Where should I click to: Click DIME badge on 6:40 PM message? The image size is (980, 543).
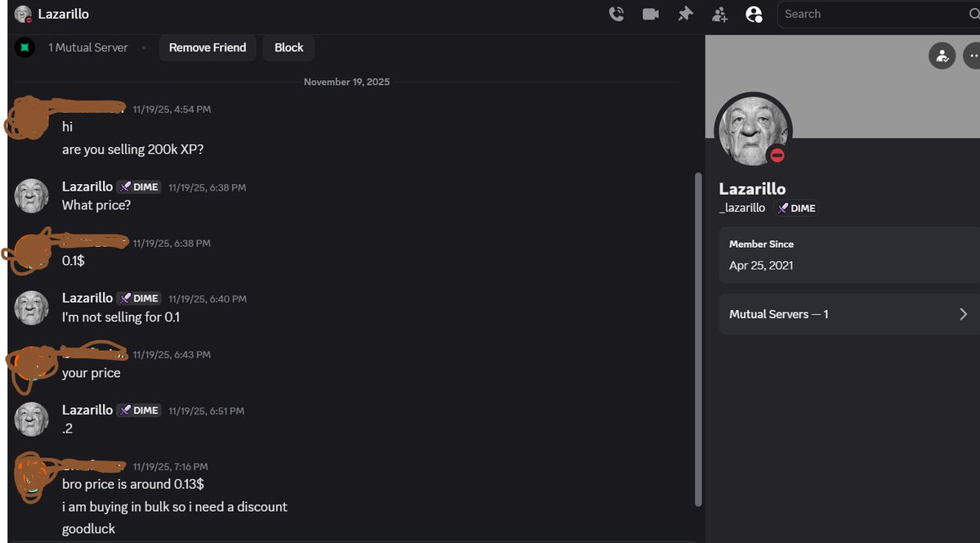pyautogui.click(x=139, y=298)
